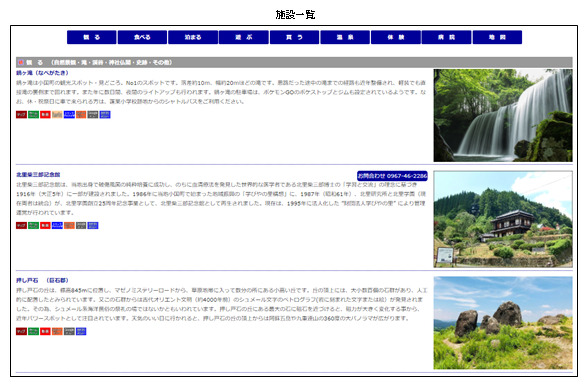588x388 pixels.
Task: Click the dark red マップ badge under 北里柴三郎記念館
Action: tap(21, 226)
